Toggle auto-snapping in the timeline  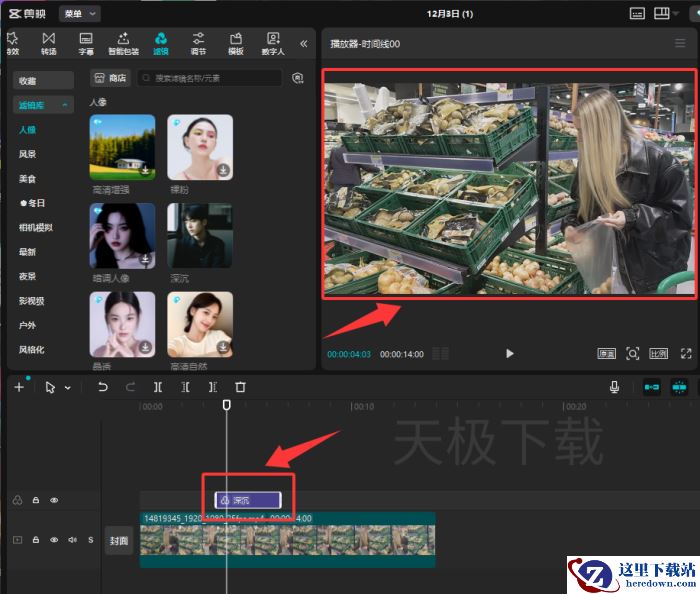click(x=679, y=387)
